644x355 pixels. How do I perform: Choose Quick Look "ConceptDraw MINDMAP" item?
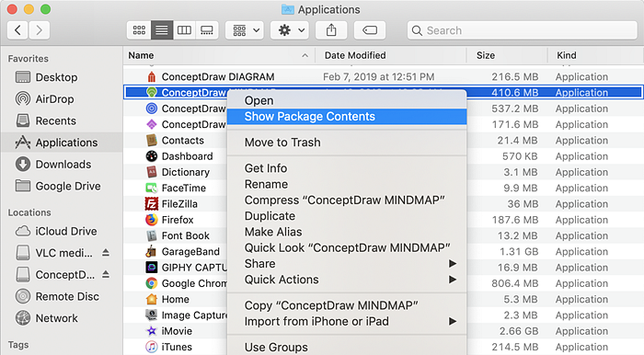(347, 248)
